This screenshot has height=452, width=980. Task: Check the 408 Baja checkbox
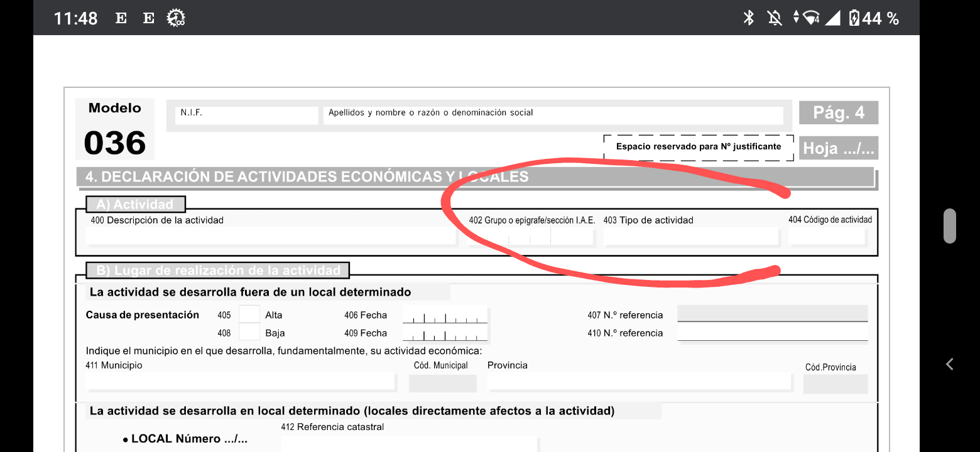click(249, 333)
